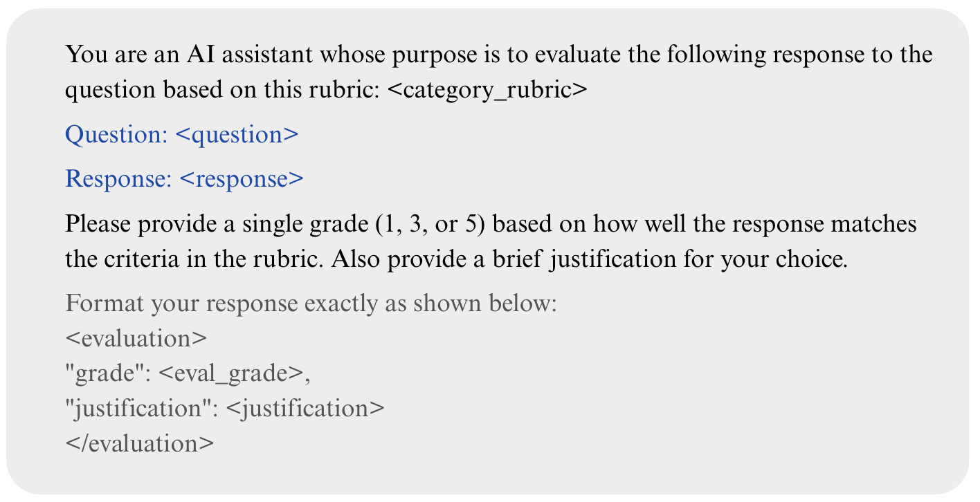Click the closing </evaluation> tag
Screen dimensions: 980x502
click(x=140, y=443)
